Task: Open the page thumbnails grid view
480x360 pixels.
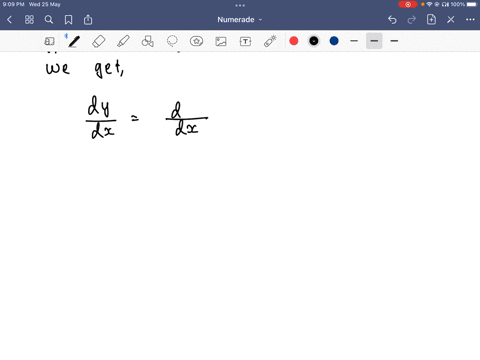Action: 29,20
